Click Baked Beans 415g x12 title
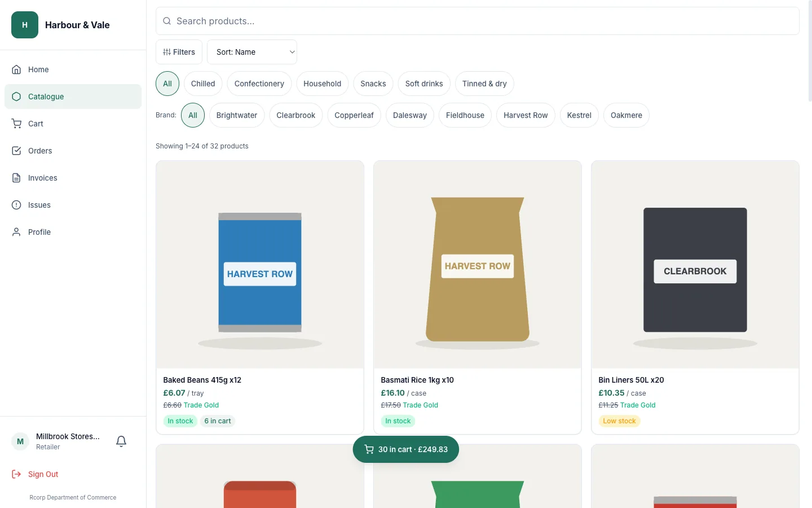Screen dimensions: 812x508 tap(202, 380)
